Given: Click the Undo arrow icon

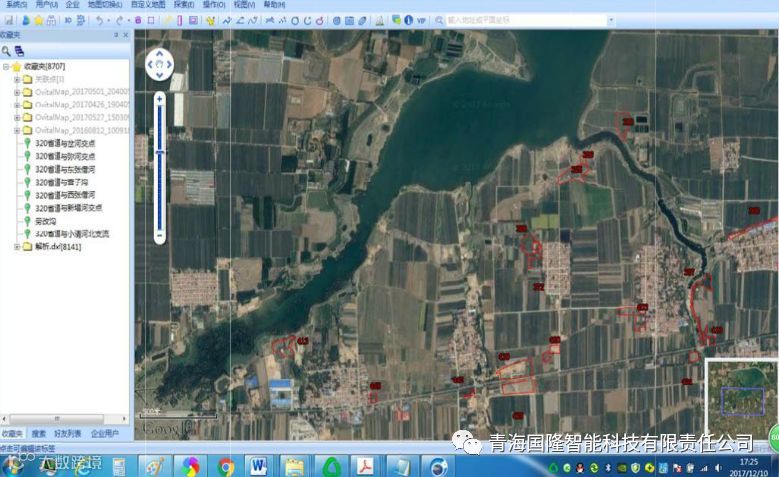Looking at the screenshot, I should coord(99,20).
